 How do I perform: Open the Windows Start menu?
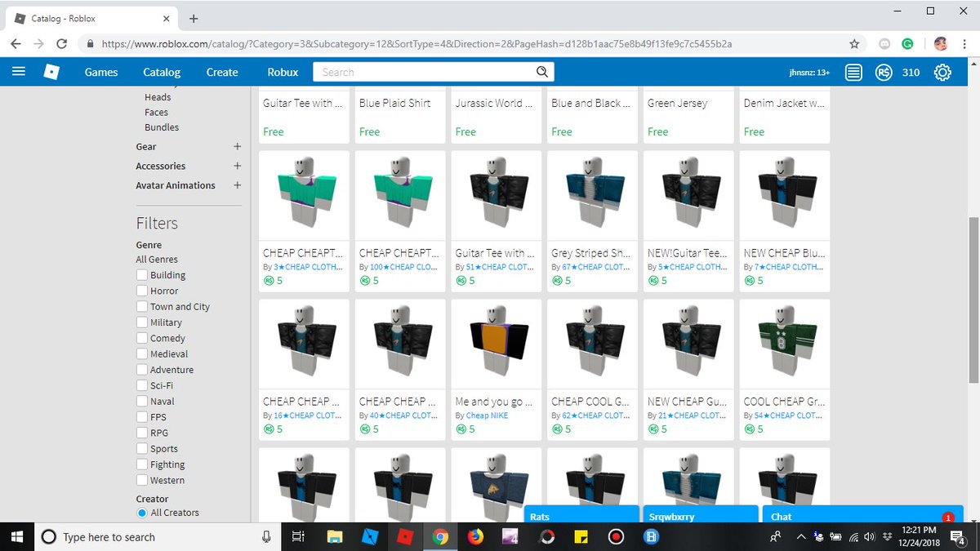[16, 536]
